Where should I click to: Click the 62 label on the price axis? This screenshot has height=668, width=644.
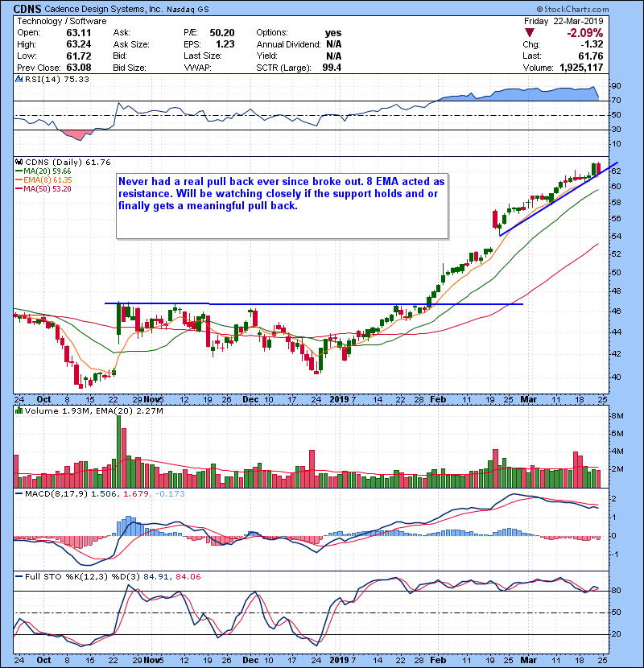[x=616, y=171]
